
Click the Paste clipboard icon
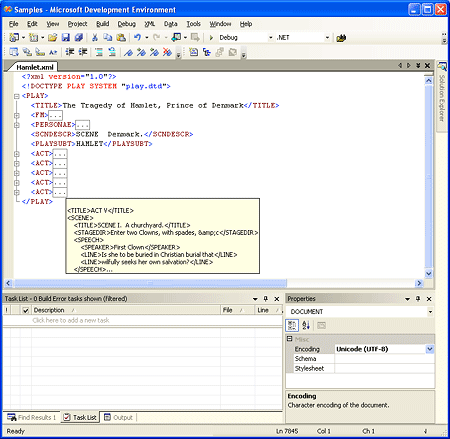121,37
